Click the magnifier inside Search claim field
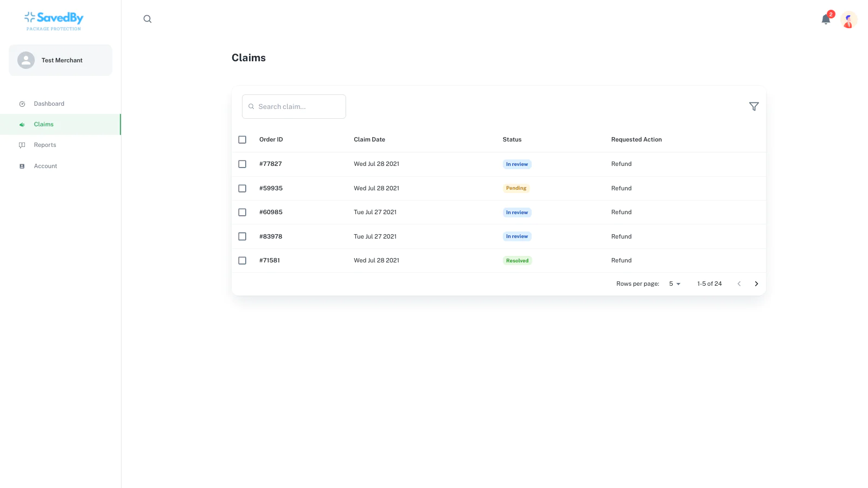 (251, 107)
